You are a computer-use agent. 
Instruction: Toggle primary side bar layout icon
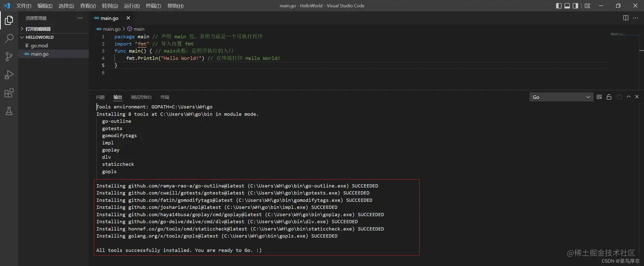[559, 6]
